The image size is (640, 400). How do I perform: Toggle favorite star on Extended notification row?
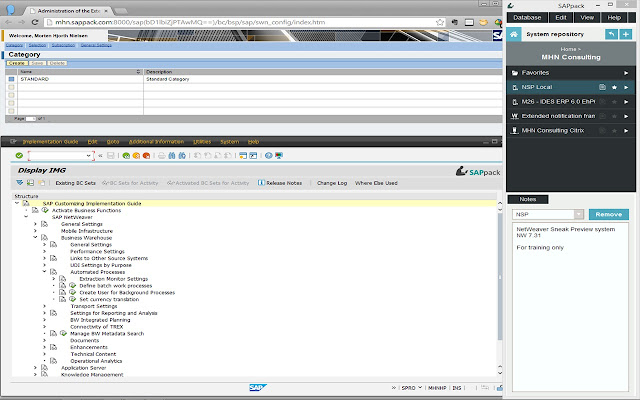point(614,116)
